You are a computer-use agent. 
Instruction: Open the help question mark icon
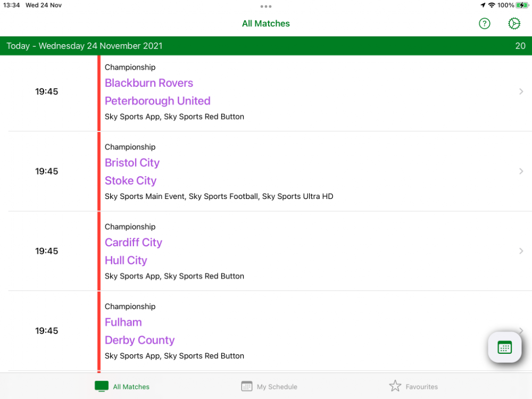[x=484, y=23]
